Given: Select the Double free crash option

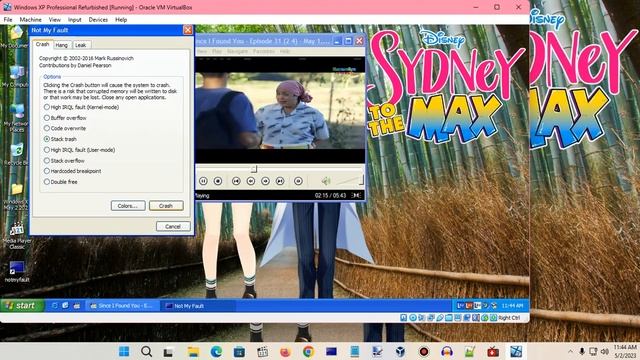Looking at the screenshot, I should (x=60, y=182).
